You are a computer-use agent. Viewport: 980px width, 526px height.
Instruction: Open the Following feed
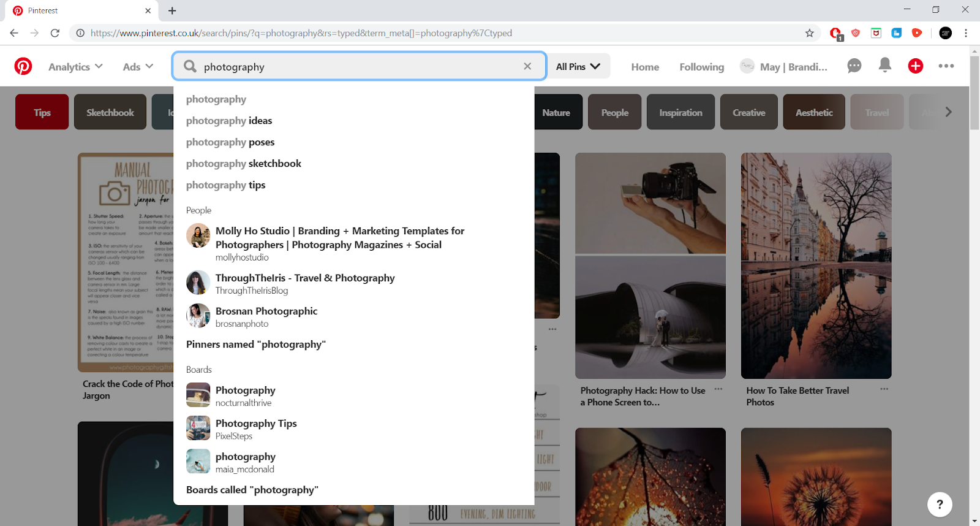(x=701, y=67)
